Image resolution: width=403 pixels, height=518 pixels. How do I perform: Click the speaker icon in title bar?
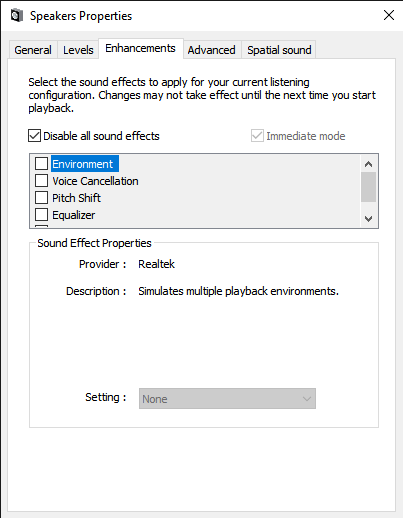point(16,16)
